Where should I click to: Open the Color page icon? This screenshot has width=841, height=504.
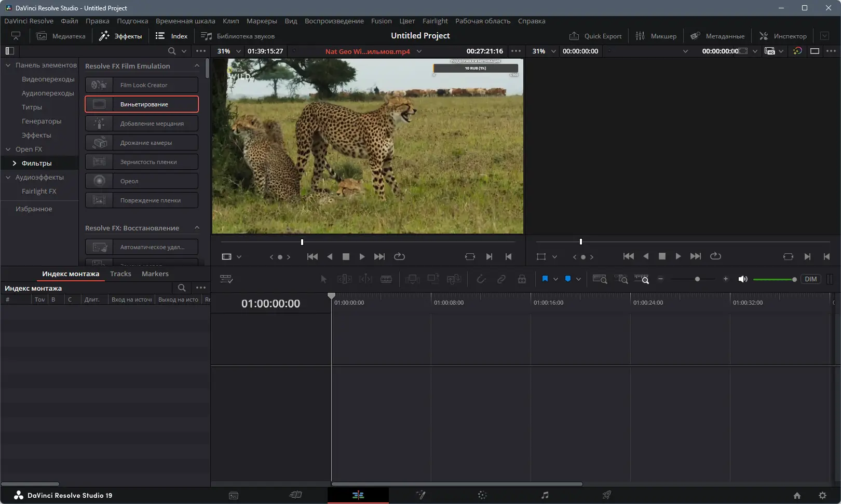[x=482, y=495]
